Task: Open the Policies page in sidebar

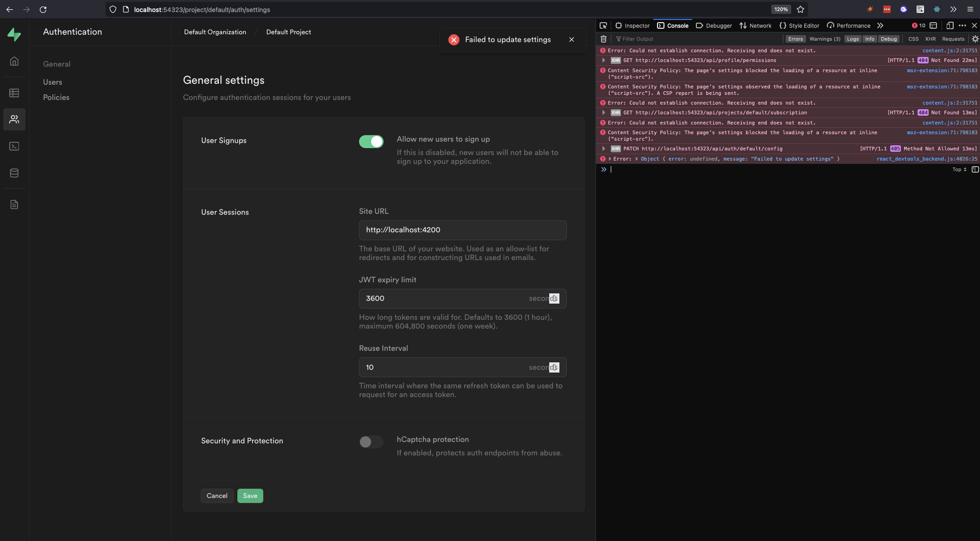Action: point(56,97)
